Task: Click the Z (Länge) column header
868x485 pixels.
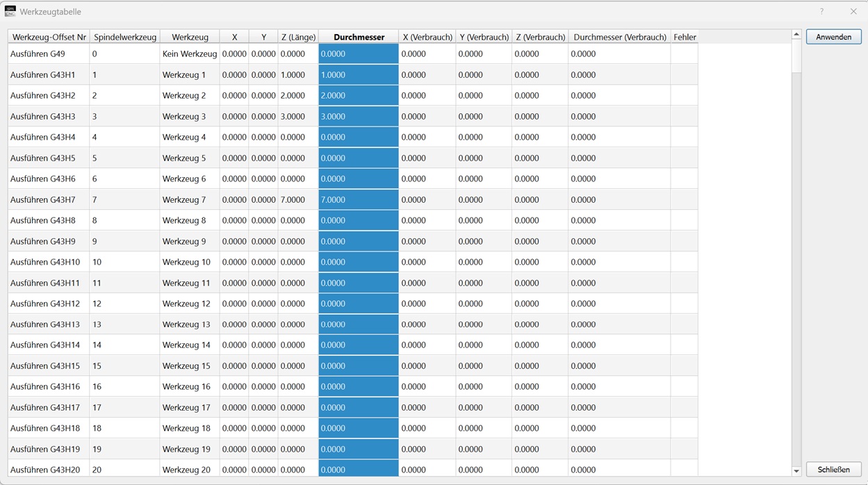Action: coord(298,37)
